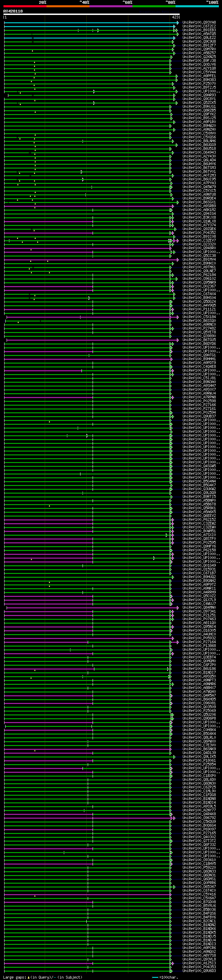The width and height of the screenshot is (222, 980).
Task: Click the green ~80% legend segment
Action: (154, 6)
